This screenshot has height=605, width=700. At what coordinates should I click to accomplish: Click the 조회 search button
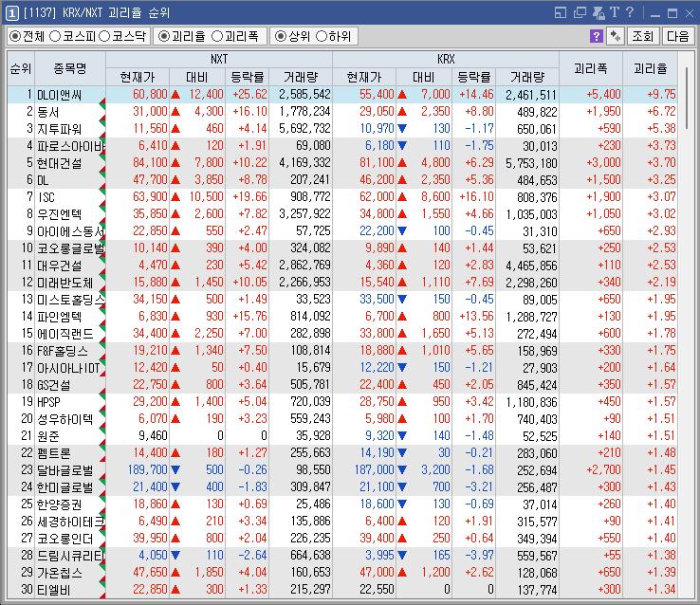pyautogui.click(x=642, y=36)
